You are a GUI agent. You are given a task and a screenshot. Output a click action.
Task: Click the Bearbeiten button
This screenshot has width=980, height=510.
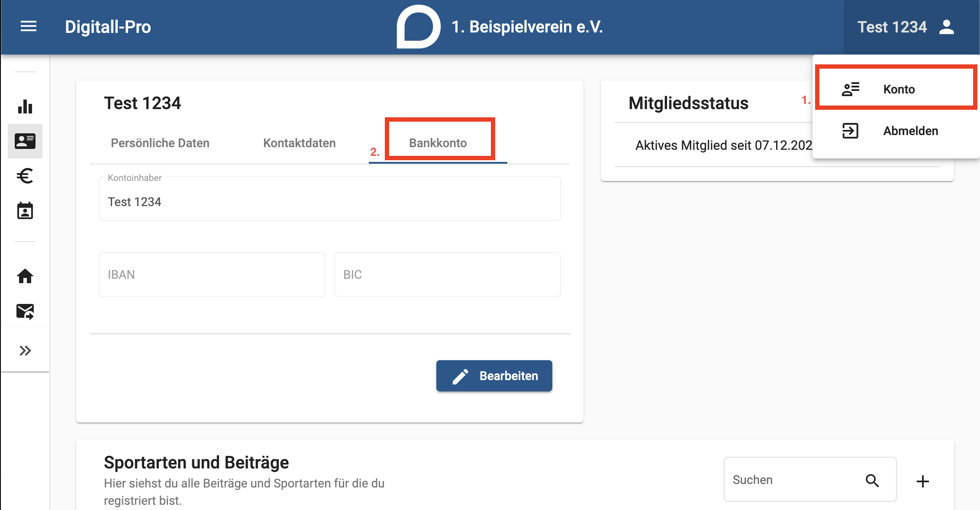tap(494, 376)
